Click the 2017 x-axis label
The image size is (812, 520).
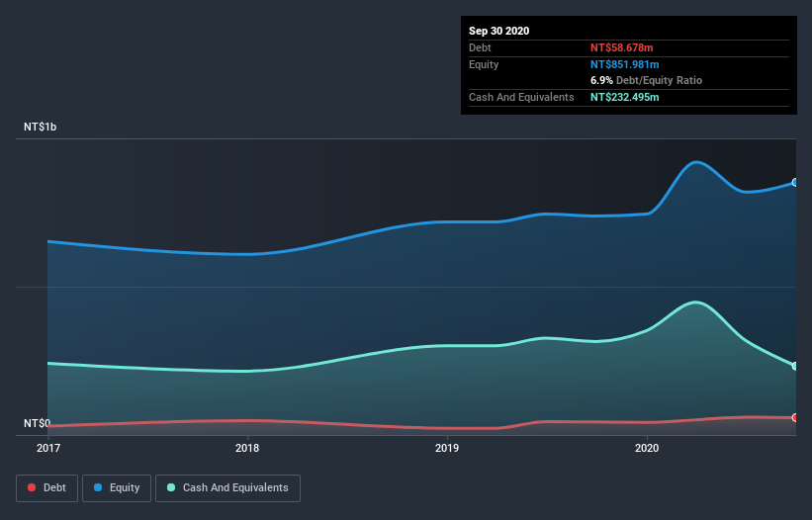[x=48, y=448]
